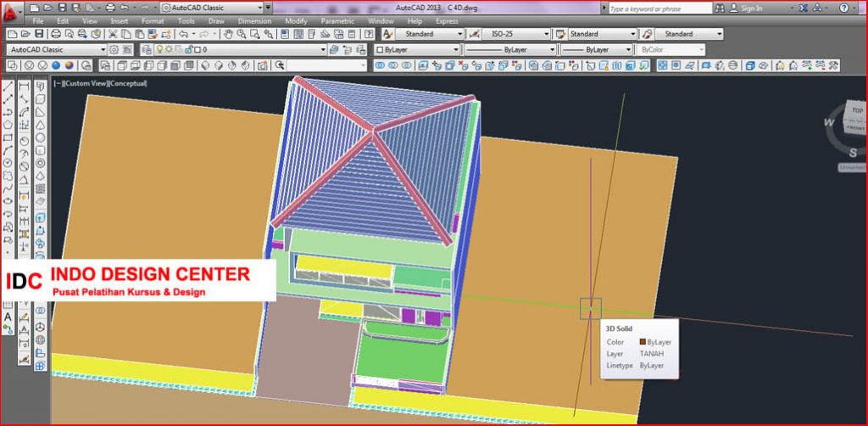868x426 pixels.
Task: Select the Line tool in Draw toolbar
Action: (x=8, y=87)
